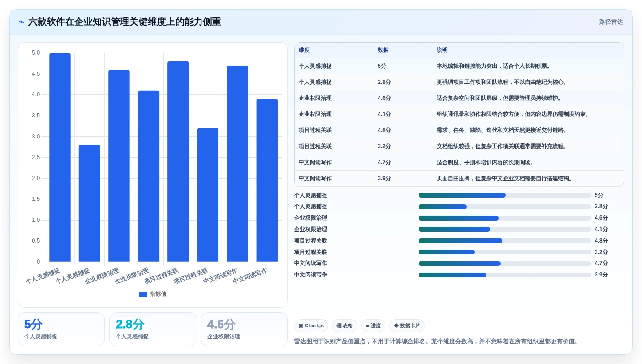642x364 pixels.
Task: Click the 0.5 tick label on the chart's y-axis
Action: [36, 241]
